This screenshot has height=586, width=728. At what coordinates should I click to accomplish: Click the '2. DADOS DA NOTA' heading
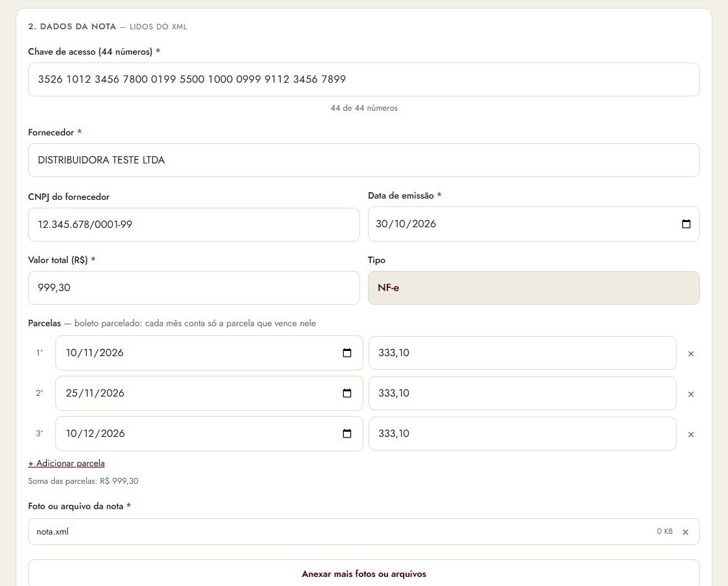[x=72, y=27]
